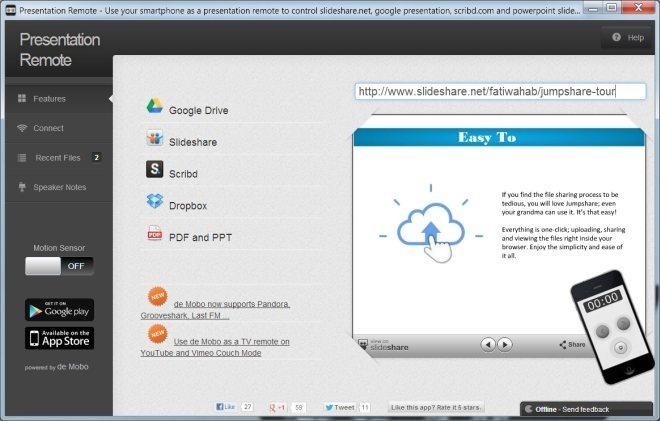
Task: Click the slideshare URL input field
Action: click(500, 91)
